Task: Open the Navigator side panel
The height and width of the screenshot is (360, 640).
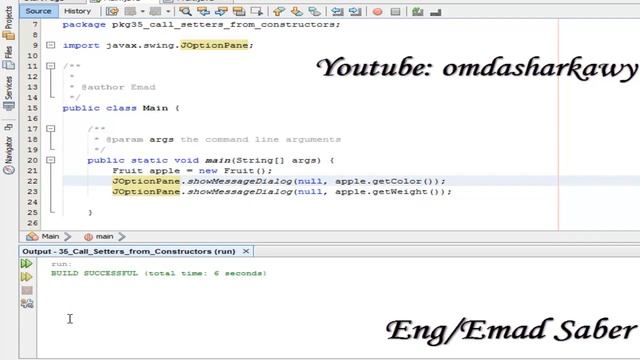Action: point(9,155)
